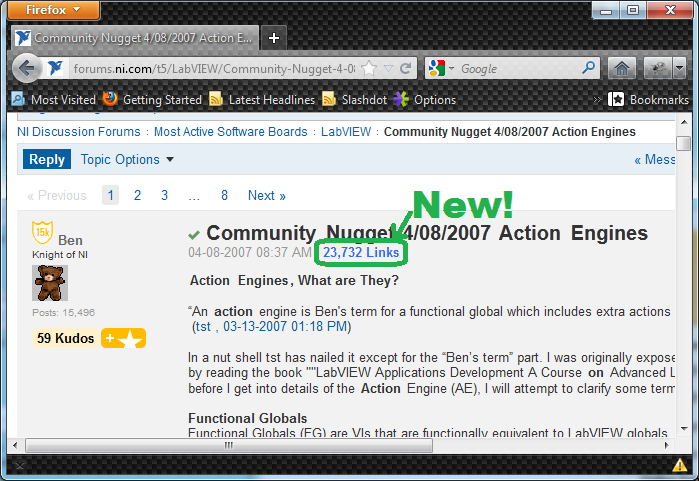699x481 pixels.
Task: Click the NI site favicon in address bar
Action: click(56, 68)
